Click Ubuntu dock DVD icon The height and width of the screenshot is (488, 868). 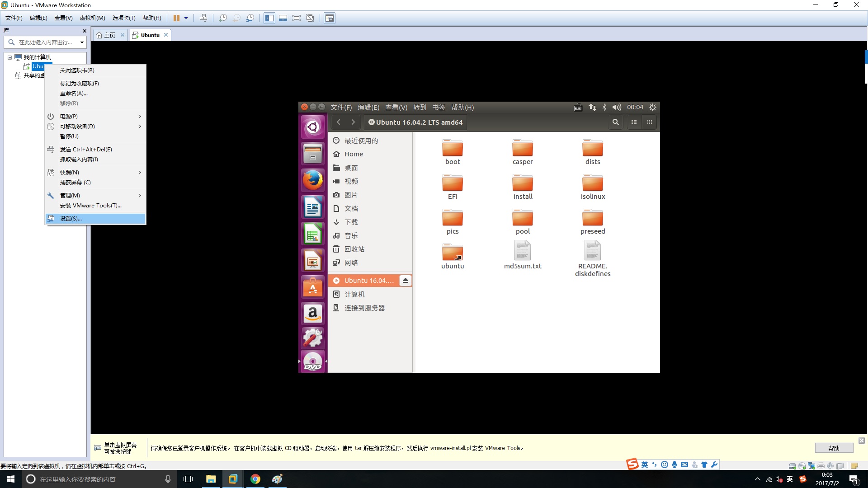(x=313, y=361)
